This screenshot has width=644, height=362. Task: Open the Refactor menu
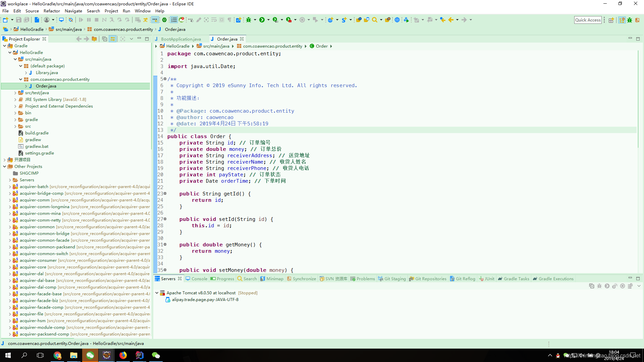point(52,11)
